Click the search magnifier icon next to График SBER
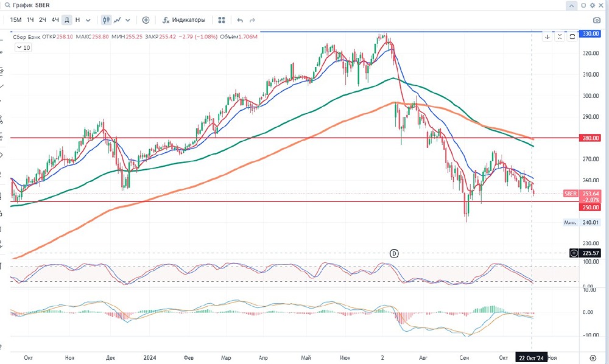This screenshot has height=364, width=609. point(7,5)
